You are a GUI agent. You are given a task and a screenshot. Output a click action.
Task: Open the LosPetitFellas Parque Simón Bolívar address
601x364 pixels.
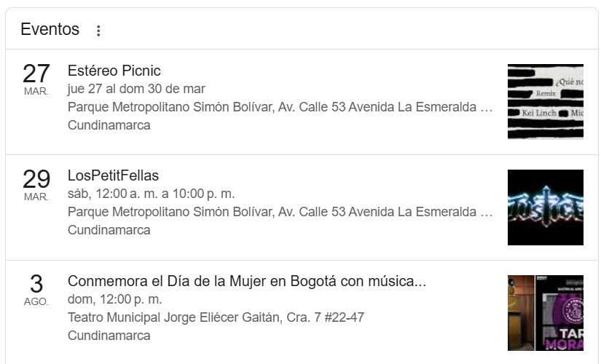pyautogui.click(x=280, y=213)
